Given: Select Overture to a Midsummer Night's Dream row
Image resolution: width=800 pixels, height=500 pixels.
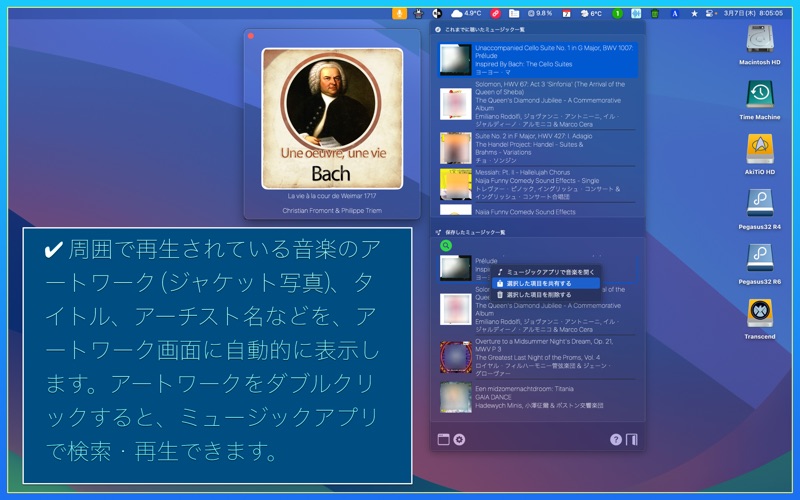Looking at the screenshot, I should click(x=538, y=357).
